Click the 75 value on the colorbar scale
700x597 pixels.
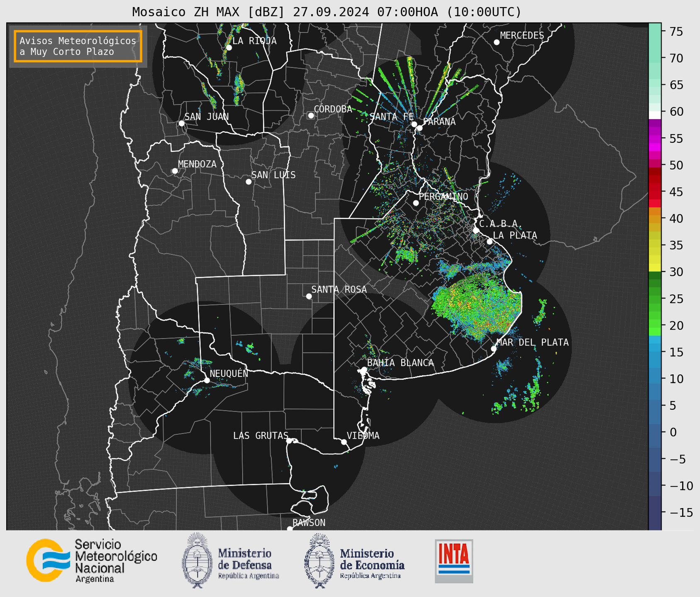pos(676,32)
